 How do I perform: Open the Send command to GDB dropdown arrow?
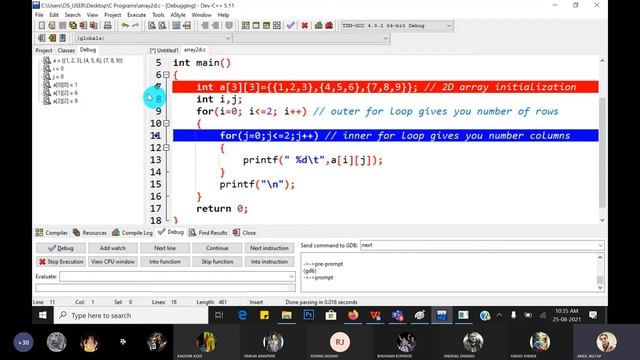[600, 245]
